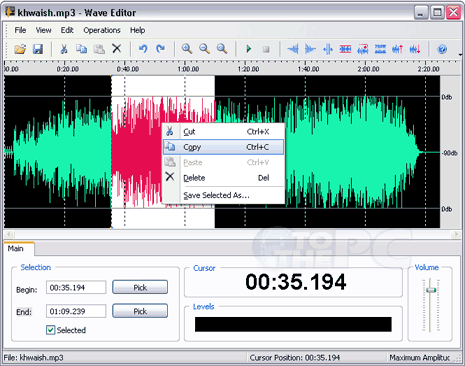Click the waveform icon with blue vertical line
The width and height of the screenshot is (465, 366).
tap(328, 49)
